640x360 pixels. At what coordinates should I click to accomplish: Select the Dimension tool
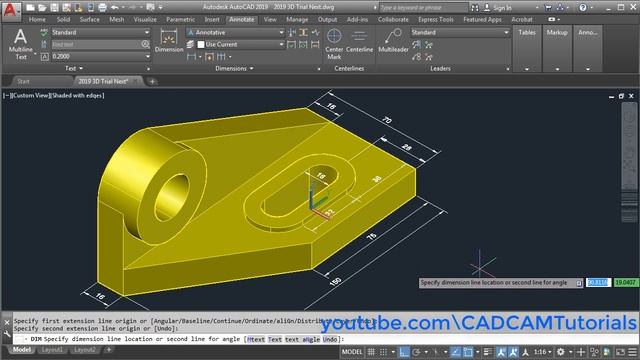click(x=169, y=41)
